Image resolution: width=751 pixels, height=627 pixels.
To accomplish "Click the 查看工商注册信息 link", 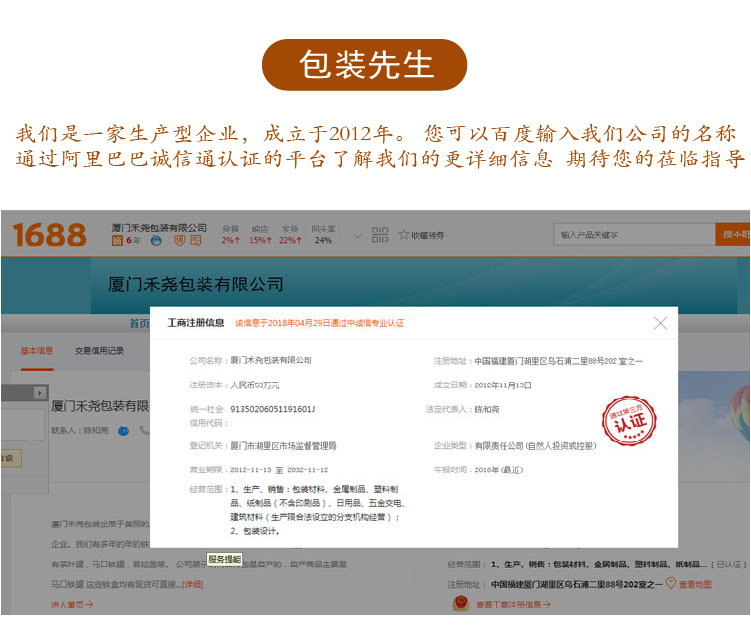I will point(513,604).
